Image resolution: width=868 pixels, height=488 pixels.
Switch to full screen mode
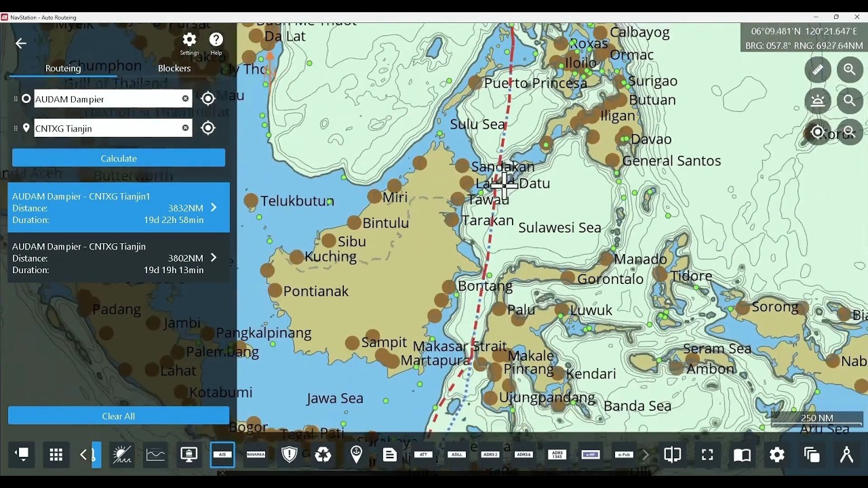pos(707,455)
